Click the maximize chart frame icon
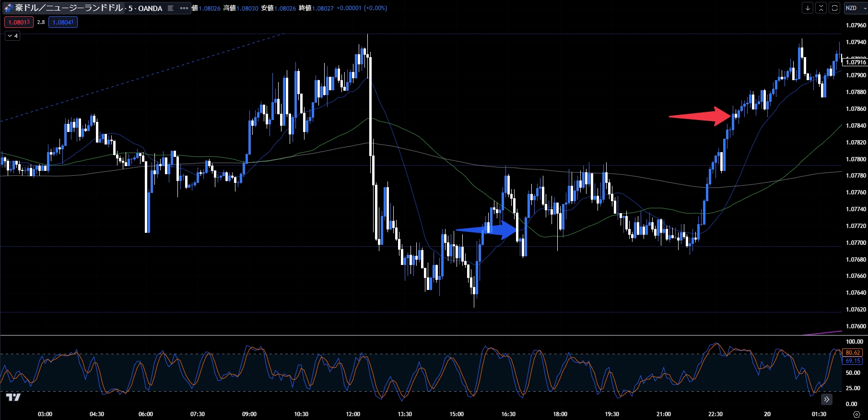The height and width of the screenshot is (420, 868). (834, 8)
